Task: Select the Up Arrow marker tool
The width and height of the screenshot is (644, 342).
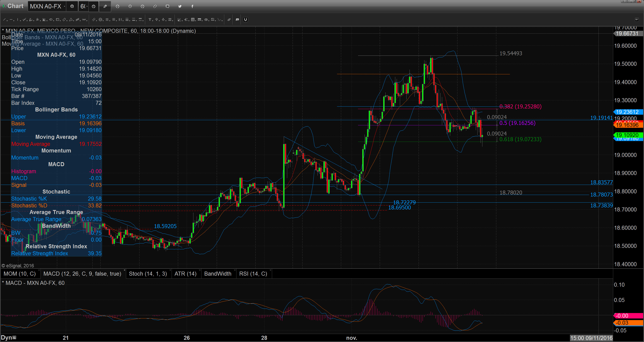Action: pos(157,20)
